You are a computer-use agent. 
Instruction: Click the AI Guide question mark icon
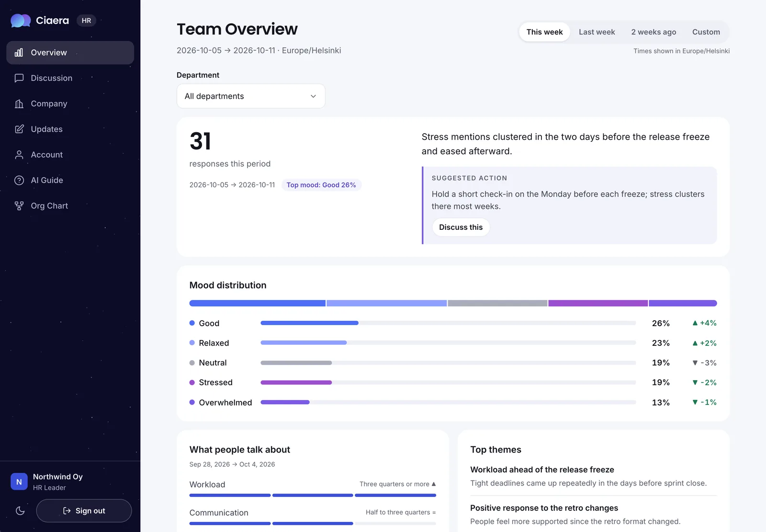click(19, 181)
